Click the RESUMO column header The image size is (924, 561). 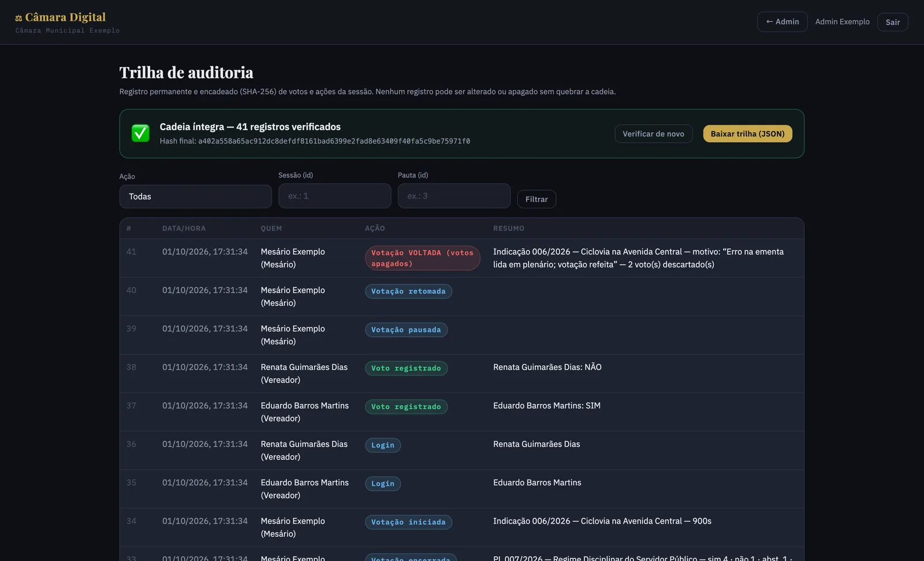point(509,229)
